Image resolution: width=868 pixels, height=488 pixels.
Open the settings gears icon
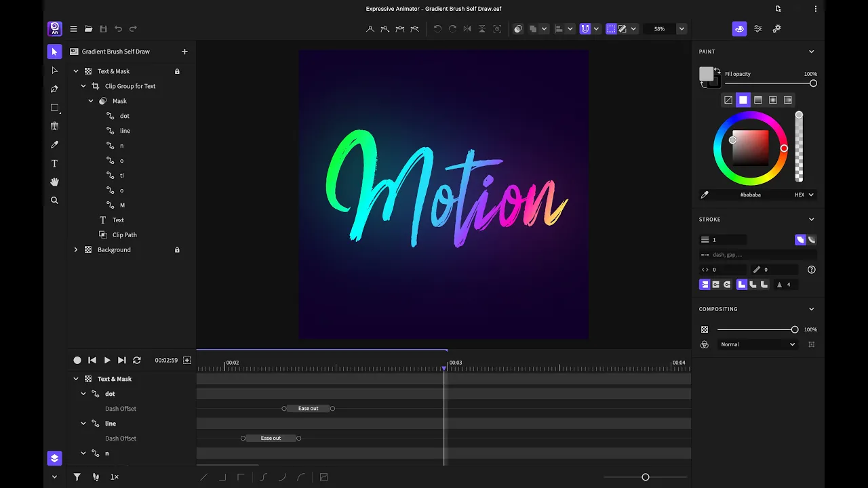coord(777,28)
